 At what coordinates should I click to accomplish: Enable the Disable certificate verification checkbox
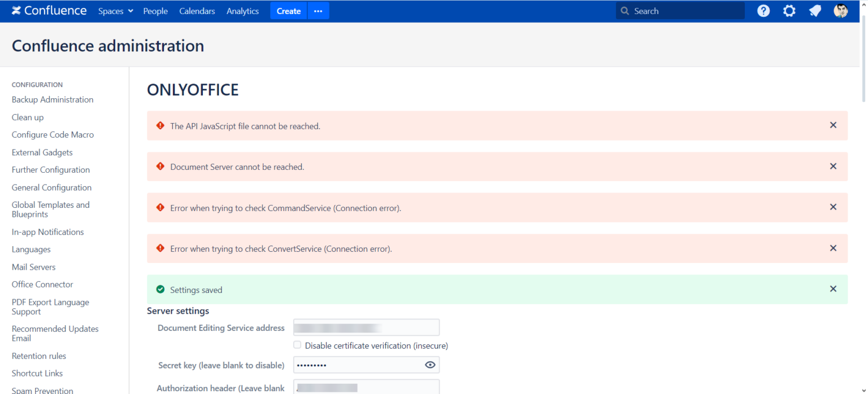pyautogui.click(x=297, y=344)
